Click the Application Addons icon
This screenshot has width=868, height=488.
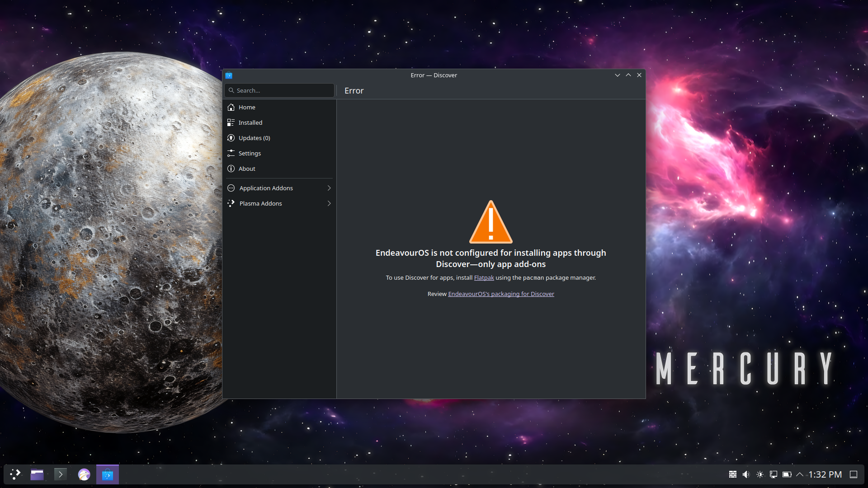coord(231,188)
